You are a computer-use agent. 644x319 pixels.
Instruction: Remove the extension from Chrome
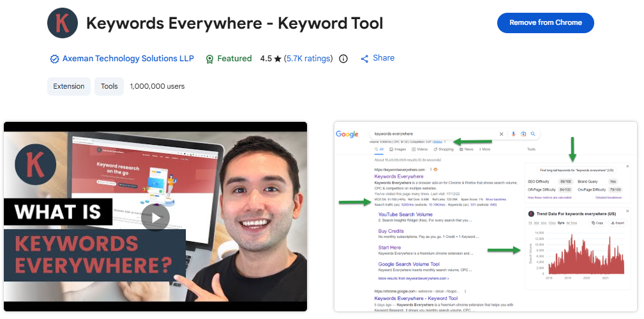[x=545, y=22]
